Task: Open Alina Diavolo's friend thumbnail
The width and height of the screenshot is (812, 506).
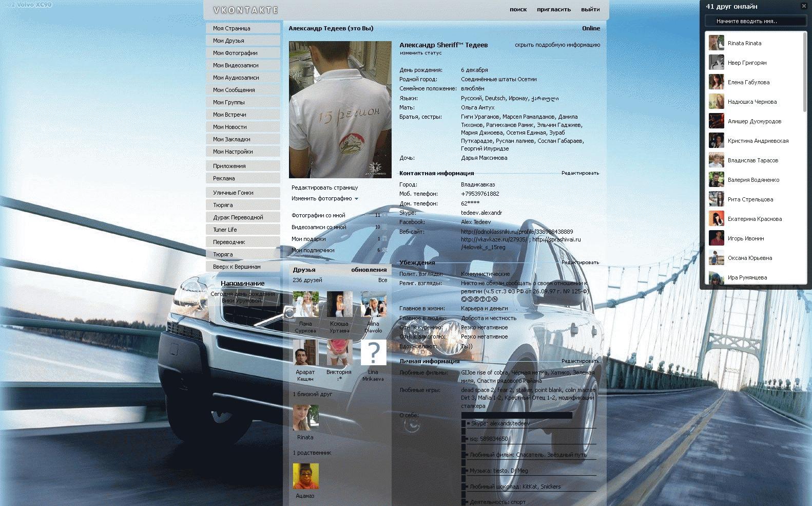Action: point(373,304)
